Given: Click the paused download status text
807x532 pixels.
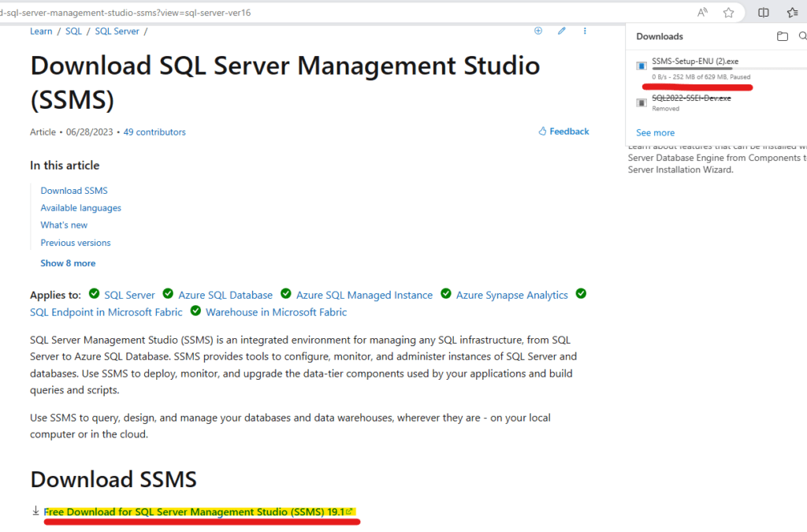Looking at the screenshot, I should (701, 76).
